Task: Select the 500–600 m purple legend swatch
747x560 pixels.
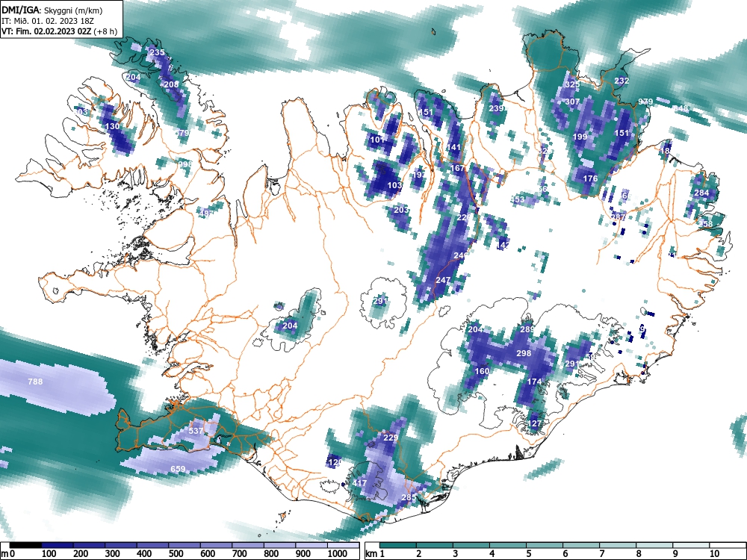Action: click(185, 545)
